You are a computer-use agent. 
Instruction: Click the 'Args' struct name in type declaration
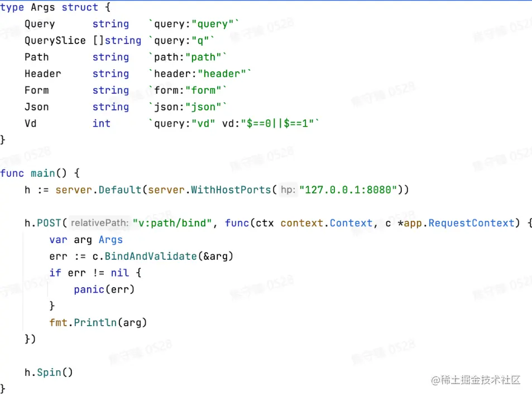click(x=43, y=7)
